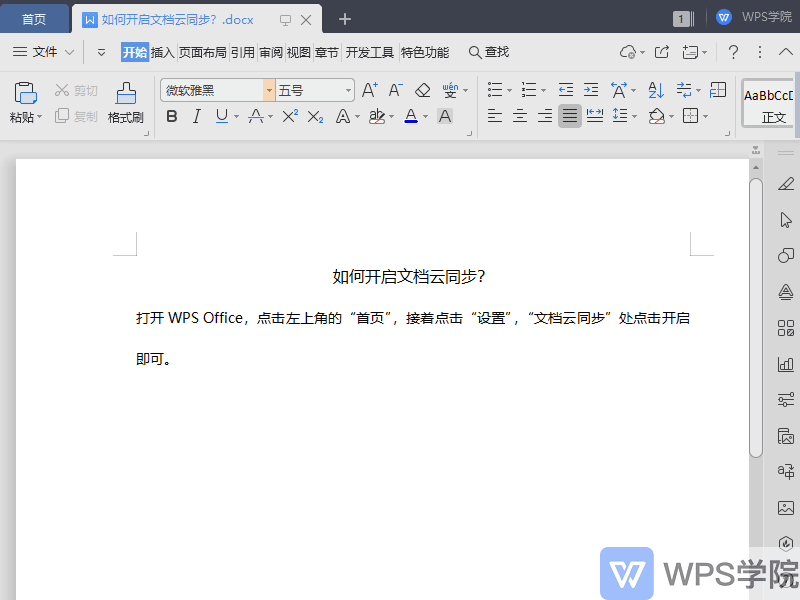Click the translate icon in right sidebar

click(786, 471)
